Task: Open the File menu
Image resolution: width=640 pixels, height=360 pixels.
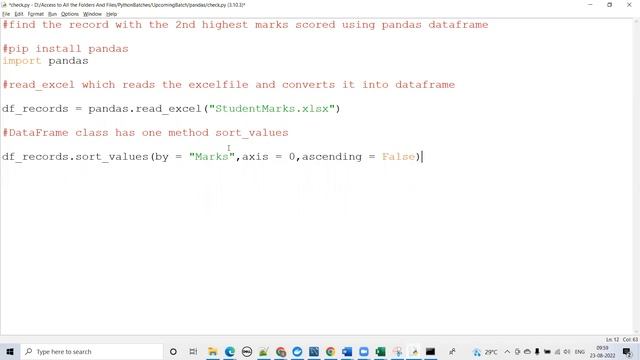Action: 6,14
